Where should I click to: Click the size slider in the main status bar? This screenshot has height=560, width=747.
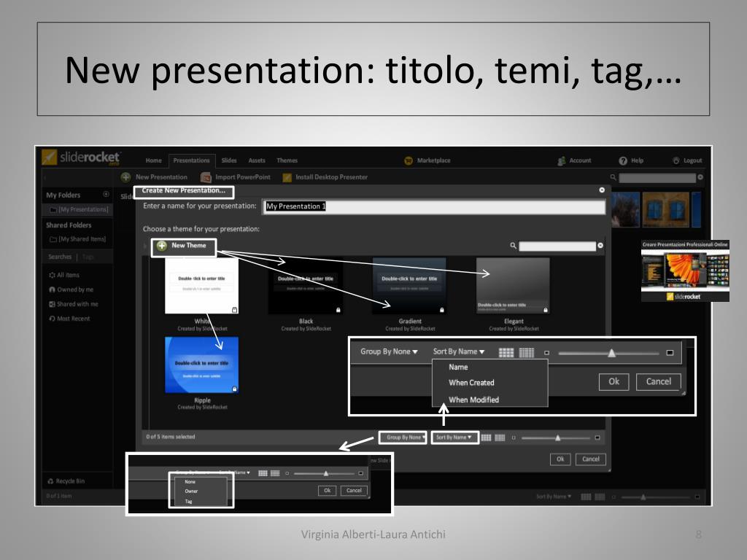coord(655,497)
